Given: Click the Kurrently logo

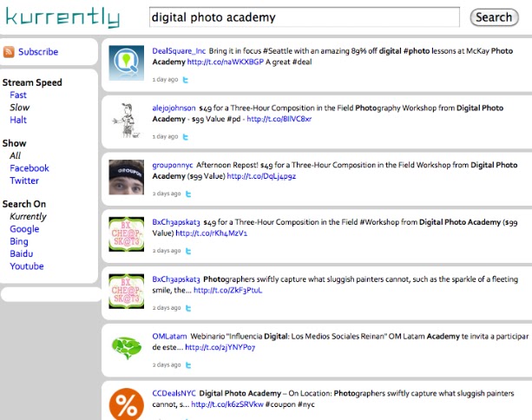Looking at the screenshot, I should pos(62,17).
